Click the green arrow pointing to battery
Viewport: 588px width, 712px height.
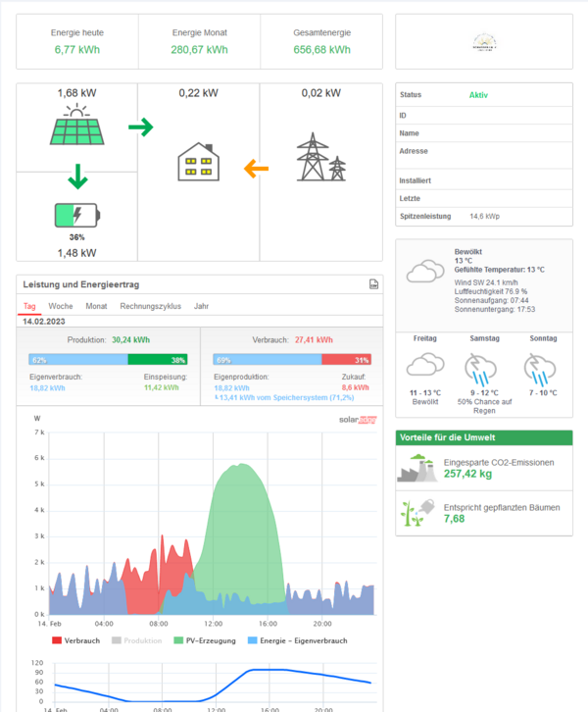[77, 177]
